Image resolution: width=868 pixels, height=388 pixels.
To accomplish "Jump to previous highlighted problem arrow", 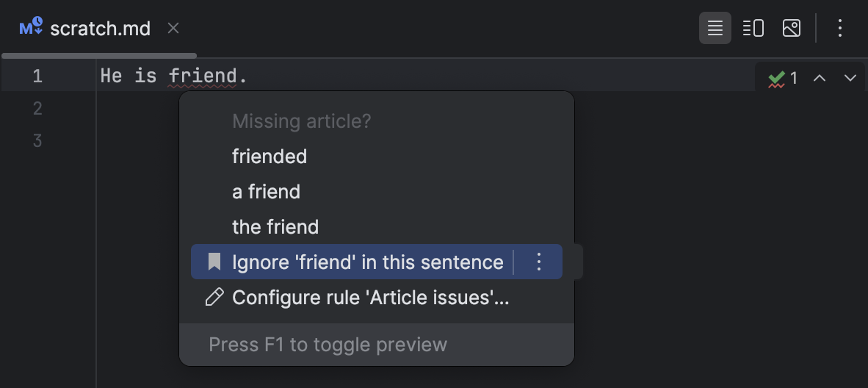I will pyautogui.click(x=820, y=78).
